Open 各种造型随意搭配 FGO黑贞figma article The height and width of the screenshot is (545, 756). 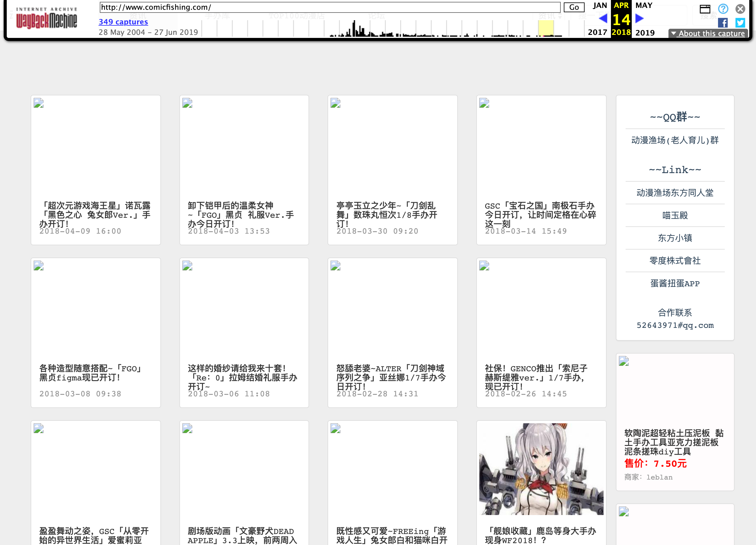tap(91, 373)
